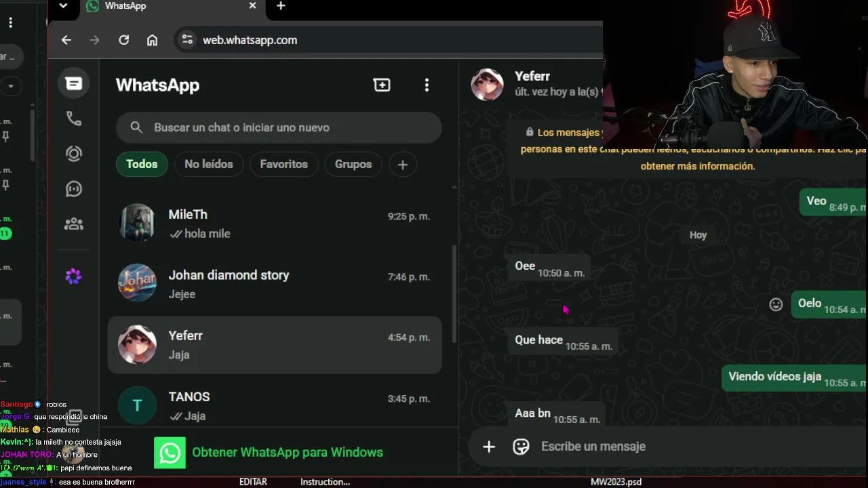This screenshot has height=488, width=868.
Task: Open the three-dot menu in the left window
Action: click(11, 22)
